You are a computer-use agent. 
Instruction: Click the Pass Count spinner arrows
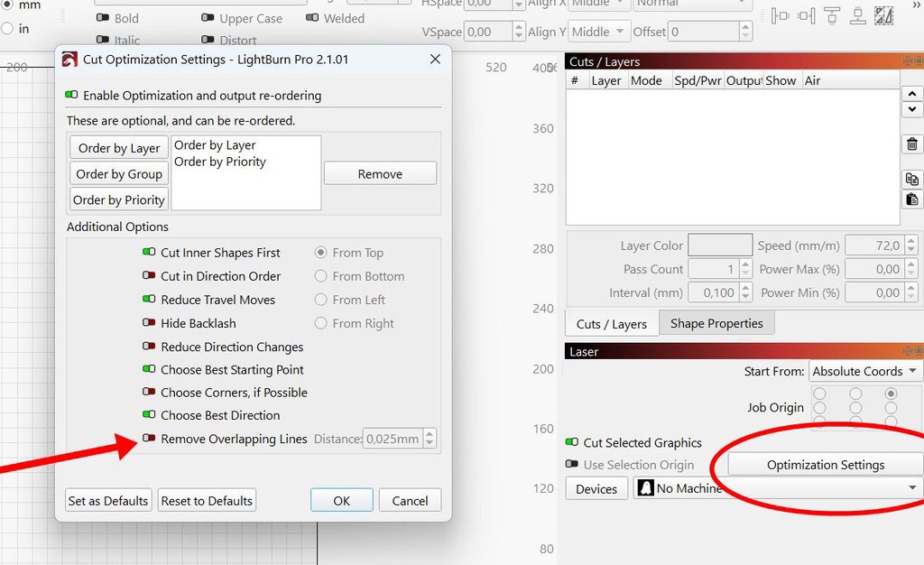pos(745,269)
